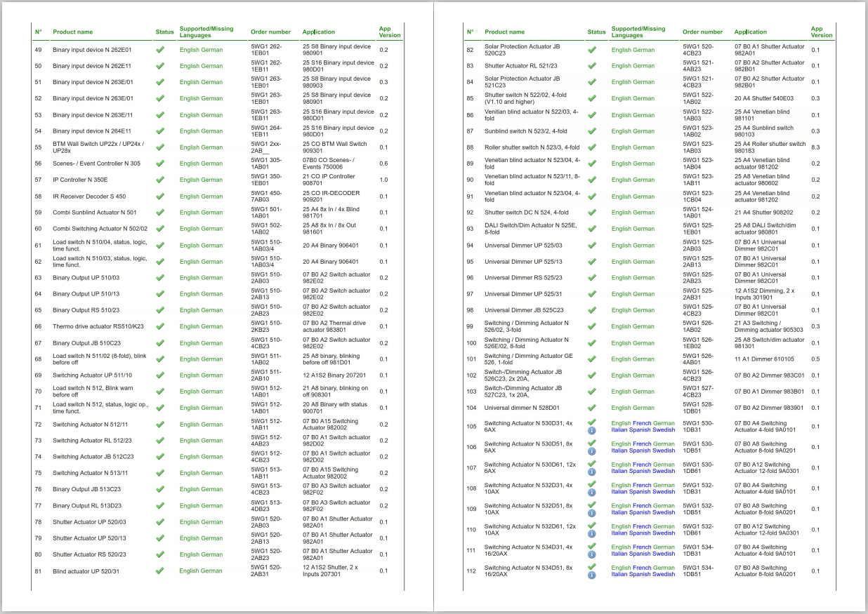Click the info icon for row 109
The height and width of the screenshot is (614, 868).
pyautogui.click(x=591, y=513)
